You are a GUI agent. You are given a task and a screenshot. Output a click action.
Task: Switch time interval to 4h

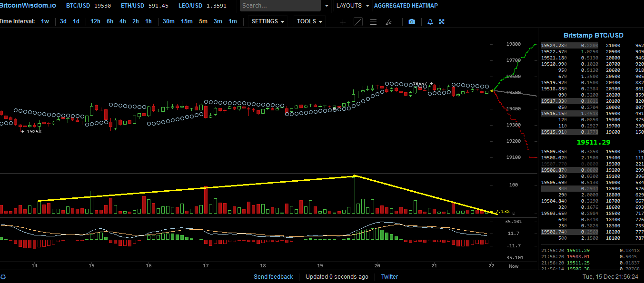(x=123, y=21)
